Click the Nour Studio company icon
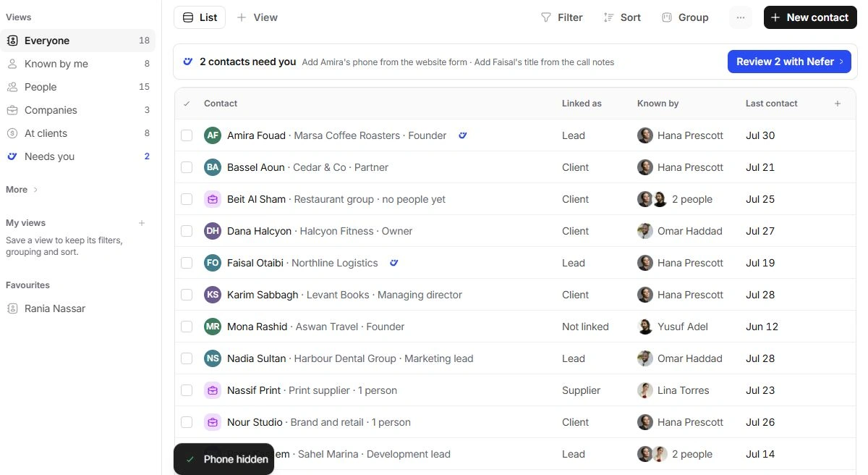The height and width of the screenshot is (475, 868). click(213, 422)
